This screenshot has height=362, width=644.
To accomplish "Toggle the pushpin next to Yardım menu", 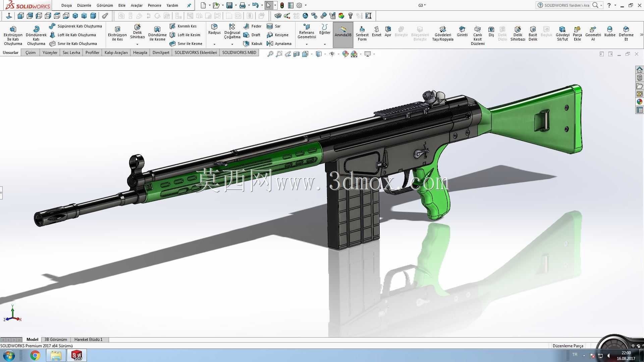I will point(189,5).
